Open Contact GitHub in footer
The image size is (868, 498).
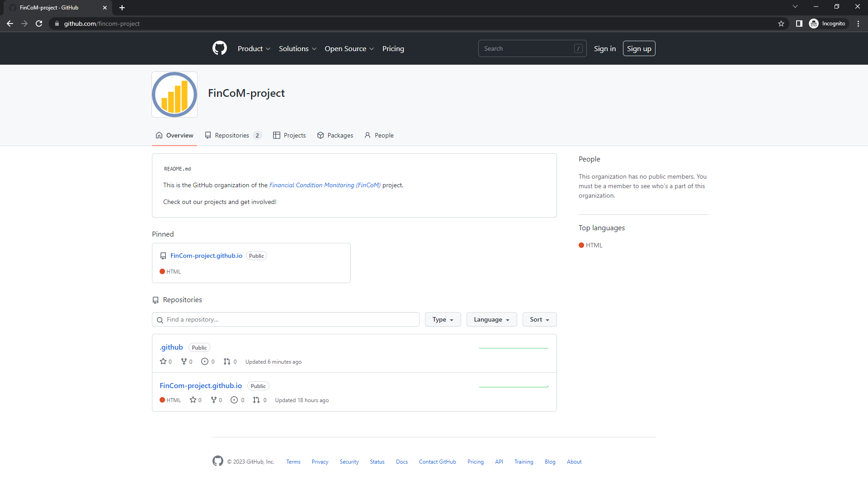438,462
